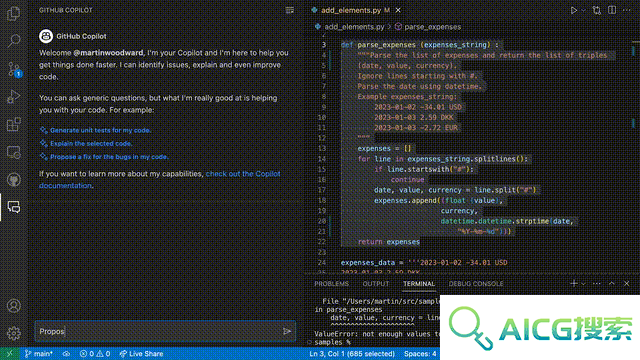Click 'Propose a fix for the bugs' suggestion
Screen dimensions: 640x360
point(109,157)
